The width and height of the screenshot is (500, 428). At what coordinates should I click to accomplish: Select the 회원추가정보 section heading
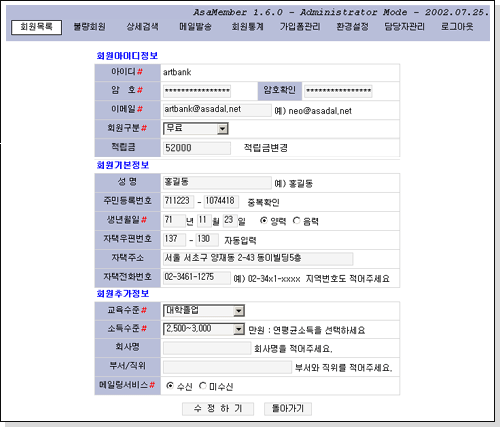click(x=123, y=294)
